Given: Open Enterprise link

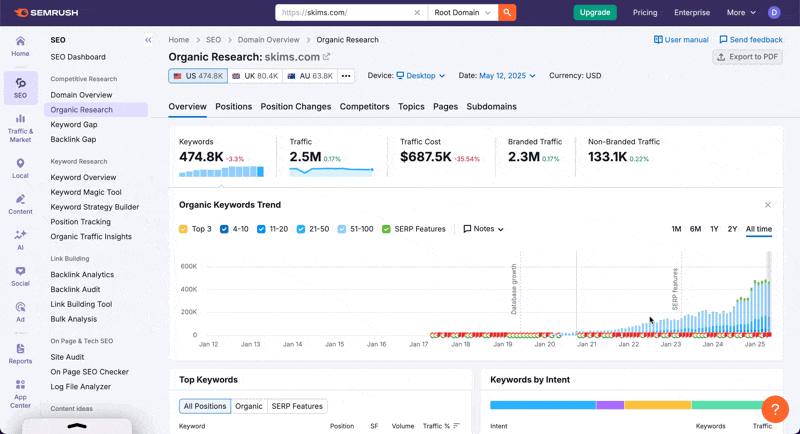Looking at the screenshot, I should pos(692,12).
